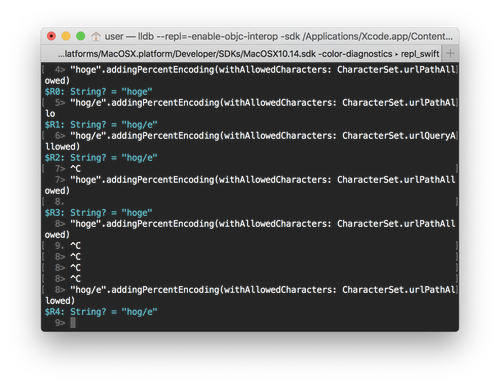Click the 4> prompt command line
500x386 pixels.
point(250,75)
